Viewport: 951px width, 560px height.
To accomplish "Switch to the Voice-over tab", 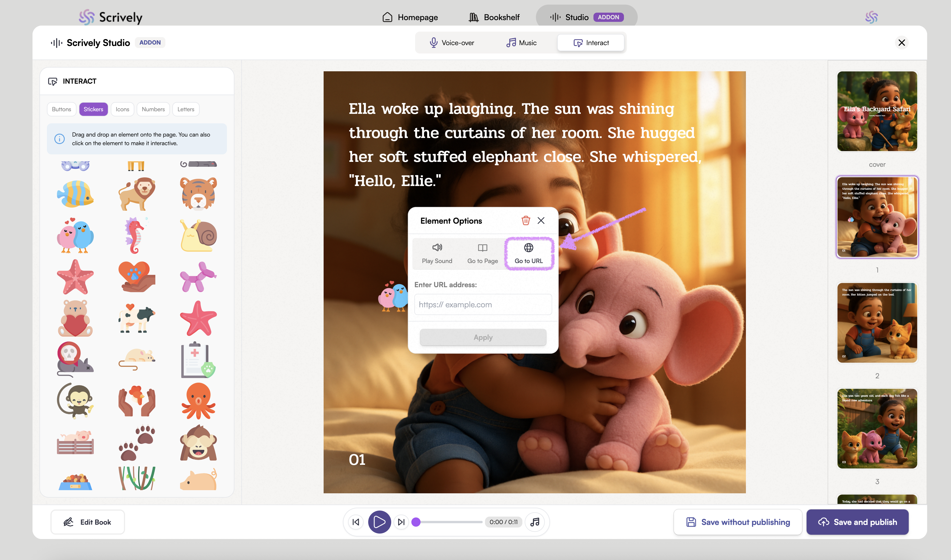I will (x=452, y=43).
